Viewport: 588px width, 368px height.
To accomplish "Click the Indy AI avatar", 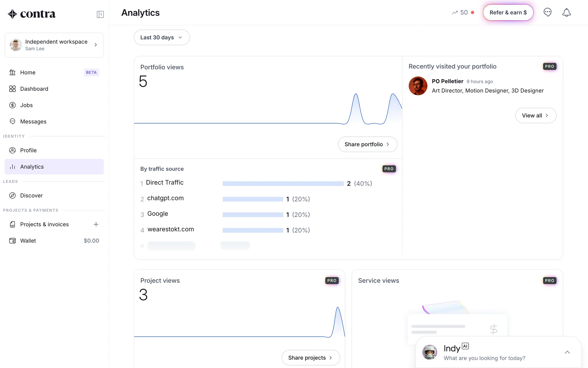I will tap(429, 352).
